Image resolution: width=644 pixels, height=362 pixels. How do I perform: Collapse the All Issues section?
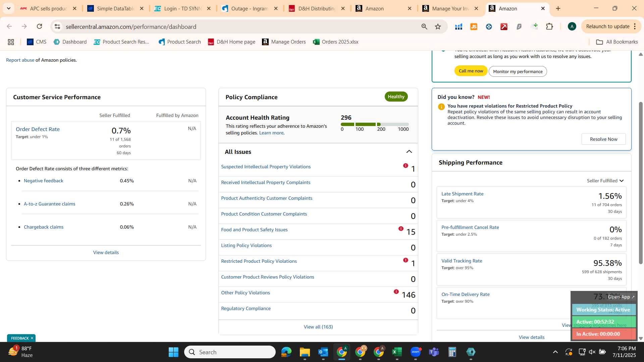409,152
